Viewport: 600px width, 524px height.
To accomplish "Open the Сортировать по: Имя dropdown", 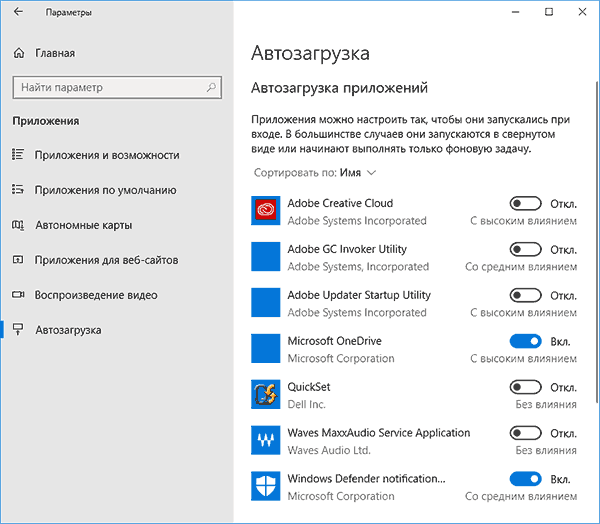I will [x=315, y=173].
